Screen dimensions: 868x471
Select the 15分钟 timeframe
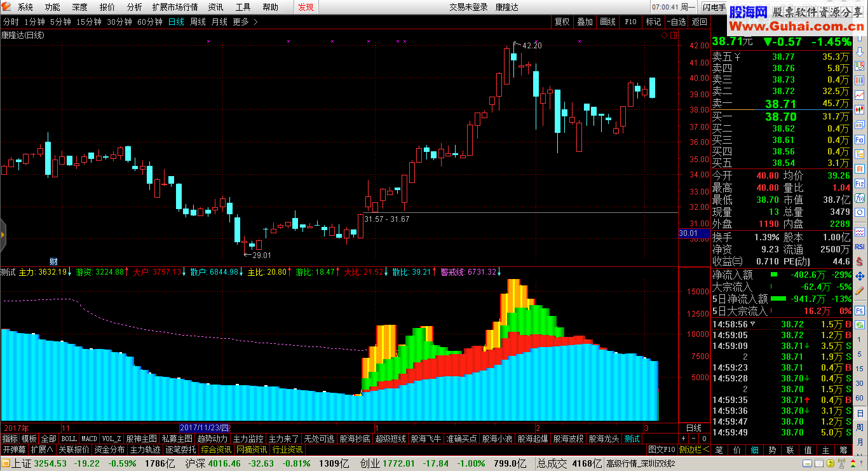point(89,22)
